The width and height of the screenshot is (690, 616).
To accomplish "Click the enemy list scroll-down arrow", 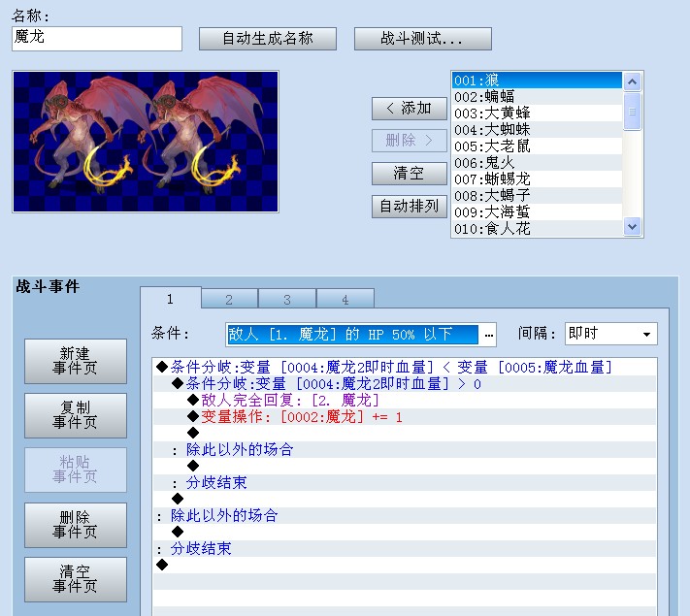I will pyautogui.click(x=633, y=227).
